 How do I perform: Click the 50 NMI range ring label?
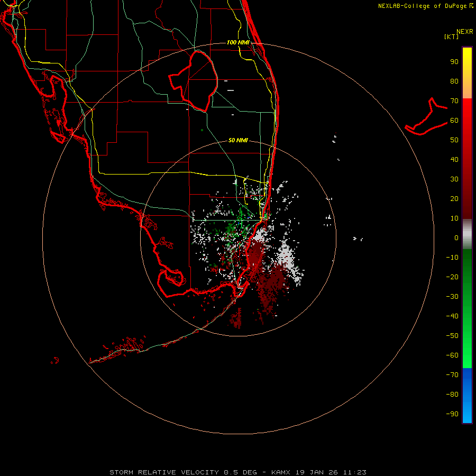point(238,140)
